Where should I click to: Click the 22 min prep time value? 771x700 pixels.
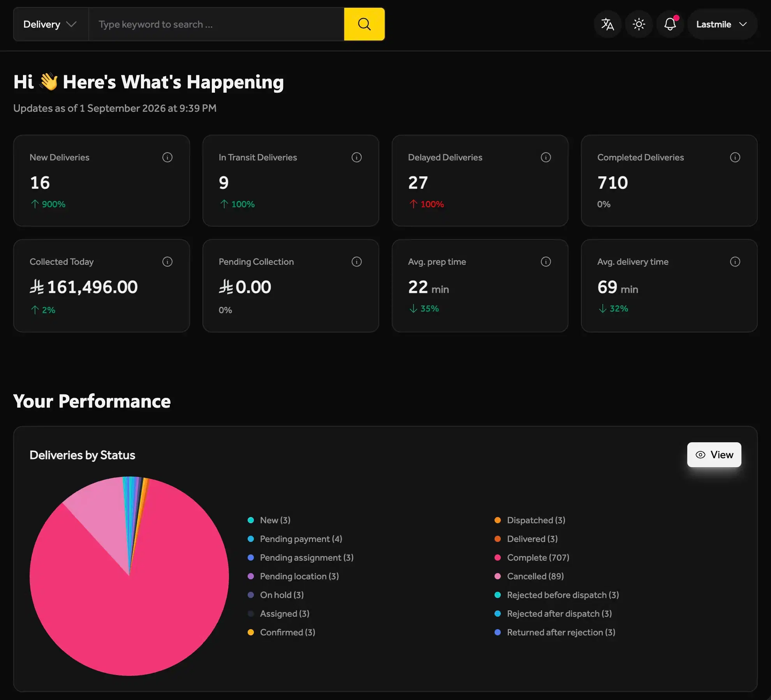coord(429,287)
